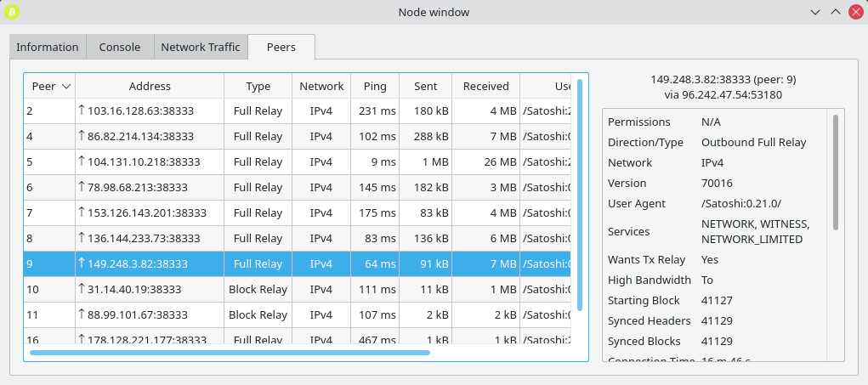Click the peer details panel vertical scrollbar
The height and width of the screenshot is (385, 868).
tap(836, 172)
